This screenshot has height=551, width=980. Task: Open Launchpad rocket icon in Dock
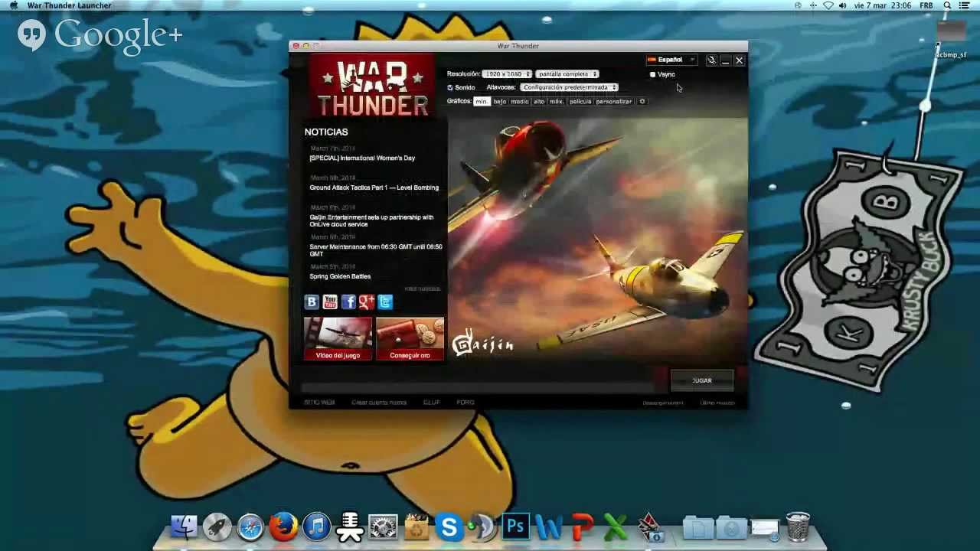point(217,527)
